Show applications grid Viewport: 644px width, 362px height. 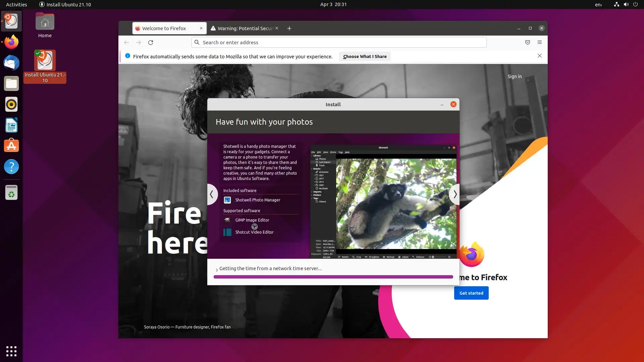(11, 351)
